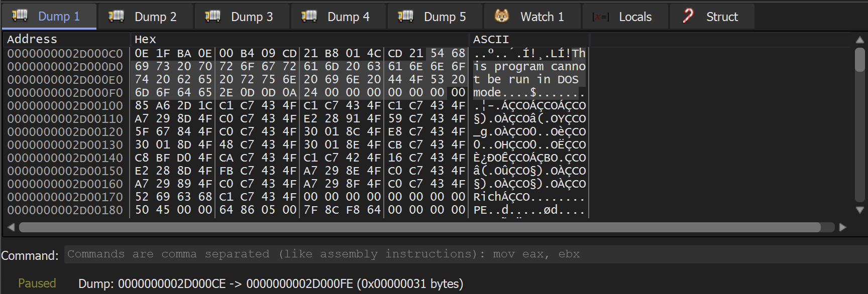This screenshot has height=294, width=868.
Task: Click the Watch 1 dog face icon
Action: (x=501, y=16)
